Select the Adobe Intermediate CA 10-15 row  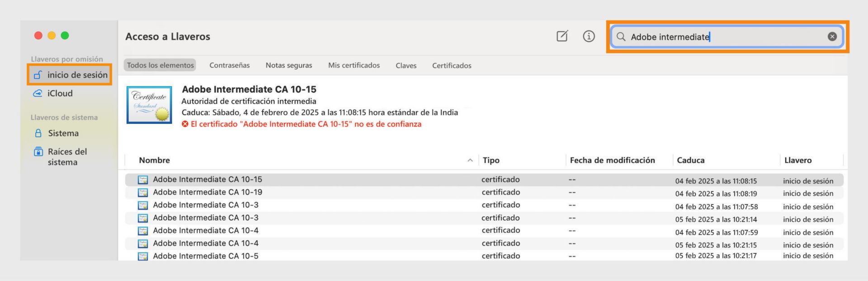point(484,180)
